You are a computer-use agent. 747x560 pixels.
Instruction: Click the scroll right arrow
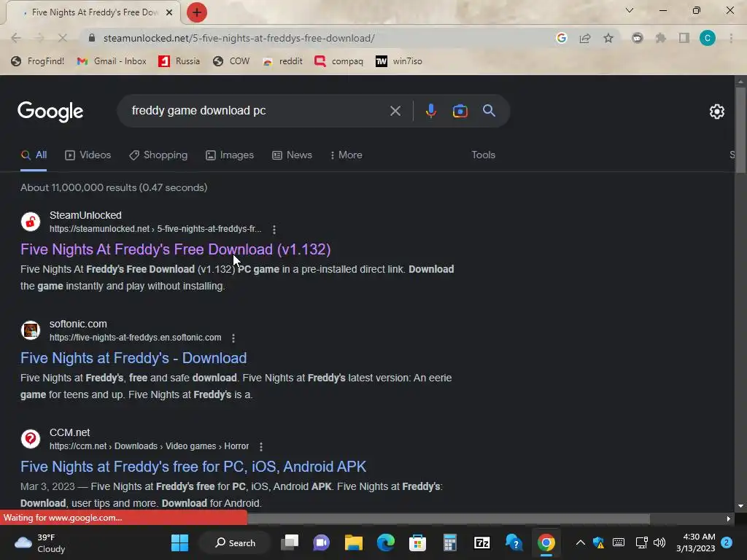728,518
